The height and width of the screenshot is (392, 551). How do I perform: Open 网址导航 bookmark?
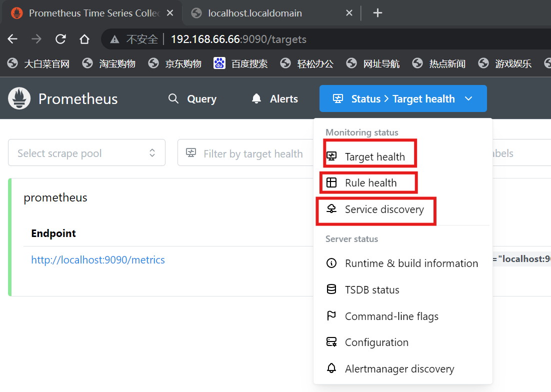pyautogui.click(x=373, y=63)
